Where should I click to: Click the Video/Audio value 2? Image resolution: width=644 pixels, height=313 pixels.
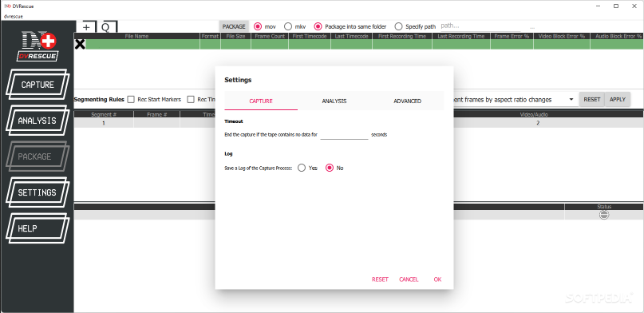pos(538,123)
